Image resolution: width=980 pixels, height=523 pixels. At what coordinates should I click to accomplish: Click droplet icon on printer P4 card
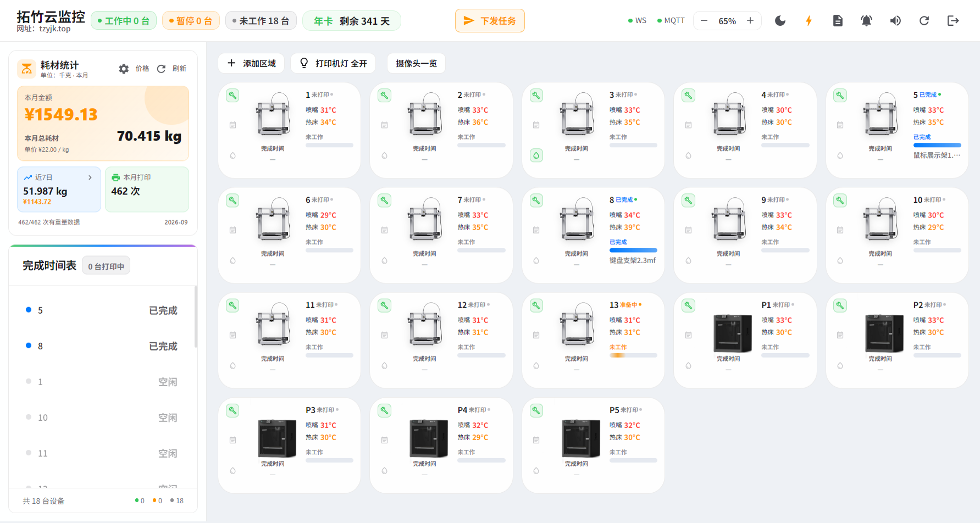click(384, 471)
